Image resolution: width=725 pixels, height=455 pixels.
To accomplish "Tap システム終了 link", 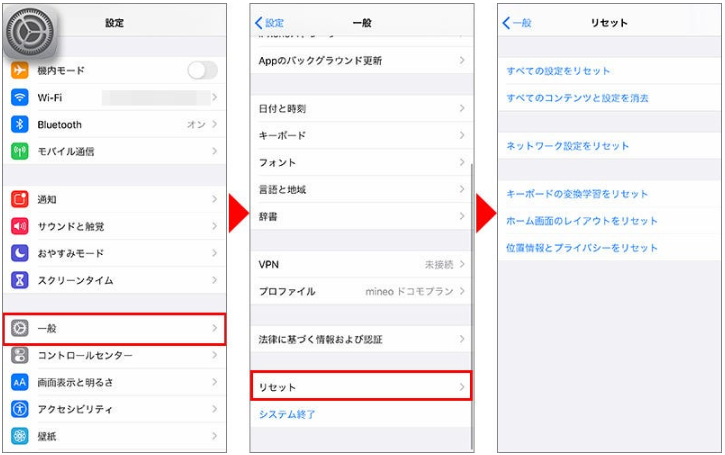I will pos(287,414).
